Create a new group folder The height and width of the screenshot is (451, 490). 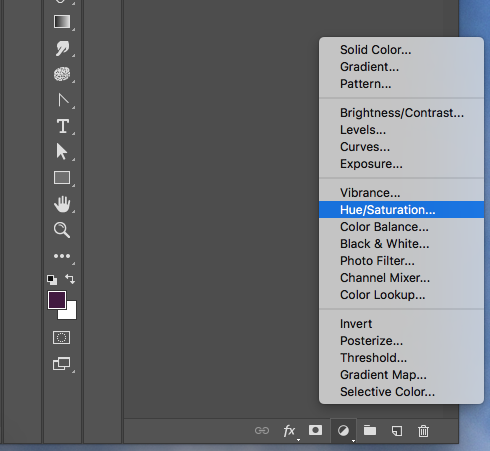(370, 430)
